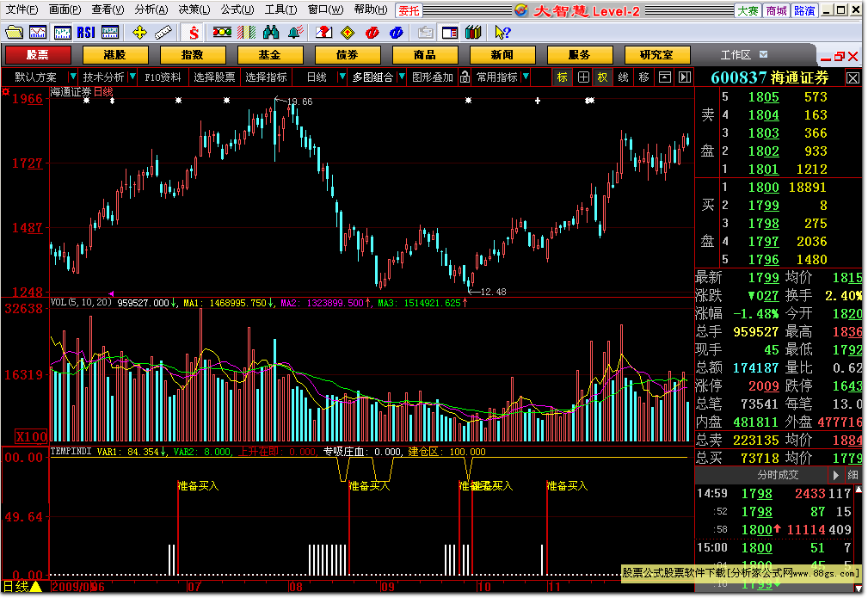Click the 细 detail button

(853, 475)
